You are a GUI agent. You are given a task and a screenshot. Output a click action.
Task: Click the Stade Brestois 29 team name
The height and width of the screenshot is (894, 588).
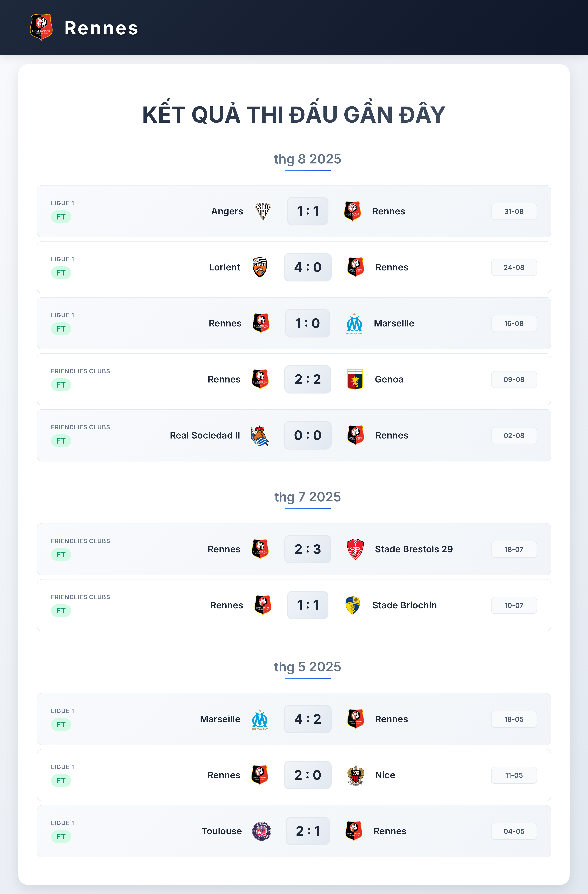coord(414,549)
